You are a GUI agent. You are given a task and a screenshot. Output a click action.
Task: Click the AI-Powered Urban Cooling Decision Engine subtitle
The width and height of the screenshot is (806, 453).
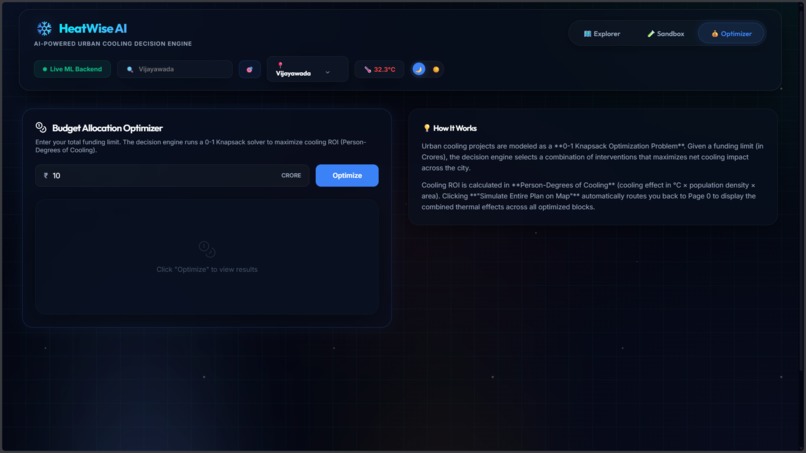[113, 44]
